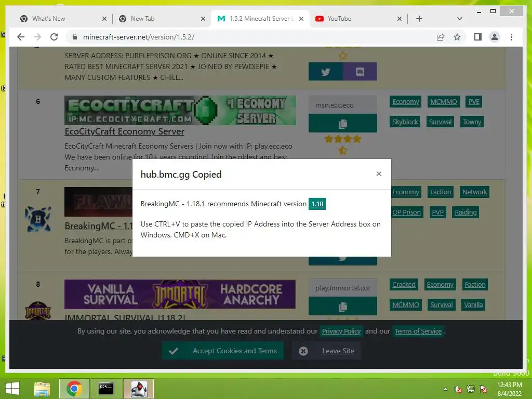This screenshot has height=399, width=532.
Task: Open the MCMMO tag for Immortal server
Action: pyautogui.click(x=405, y=304)
